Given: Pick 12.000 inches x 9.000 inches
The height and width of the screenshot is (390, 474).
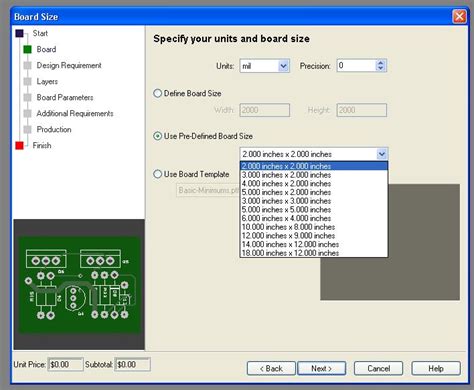Looking at the screenshot, I should [314, 235].
